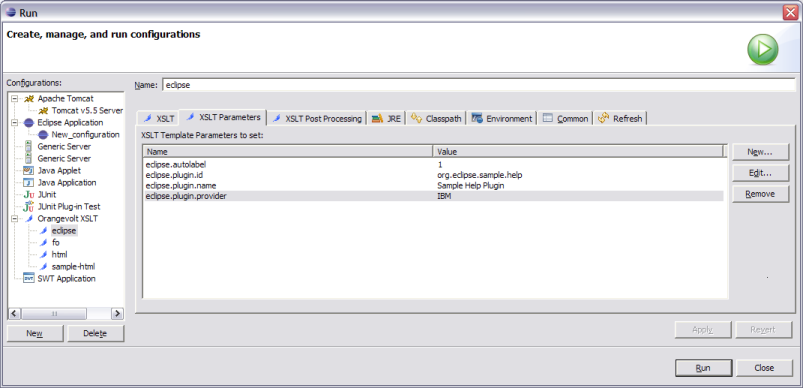The image size is (803, 388).
Task: Collapse the Orangevolt XSLT tree node
Action: click(x=14, y=219)
